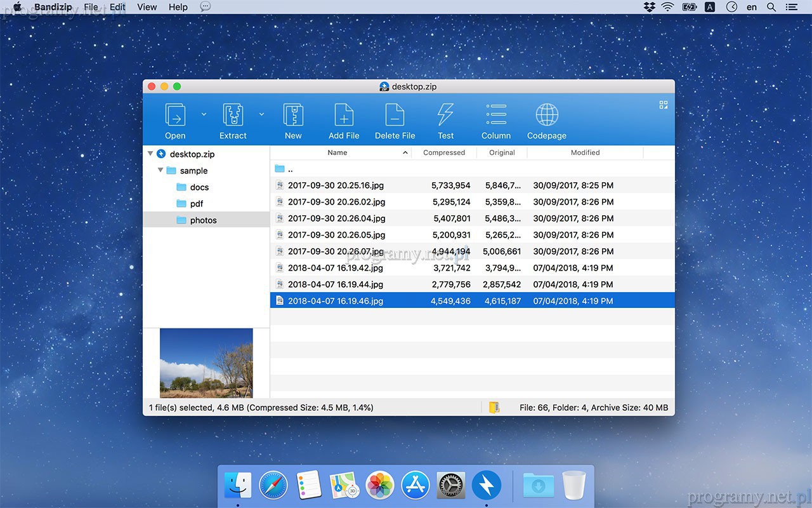Collapse the desktop.zip tree node
Screen dimensions: 812x508
point(150,154)
